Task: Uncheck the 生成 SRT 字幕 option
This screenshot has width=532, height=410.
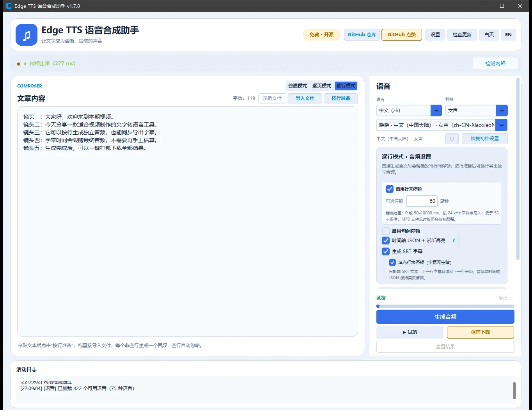Action: click(x=386, y=251)
